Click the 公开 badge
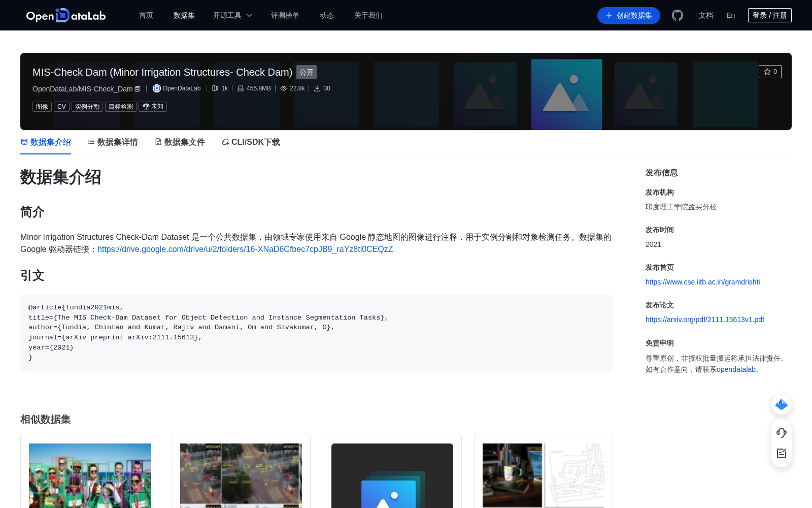 click(307, 72)
